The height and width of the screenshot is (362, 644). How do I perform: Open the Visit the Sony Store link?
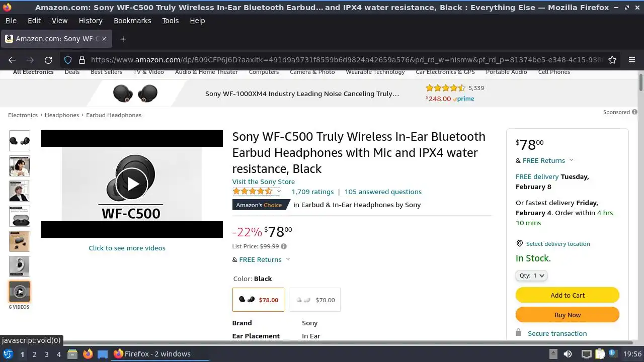263,182
